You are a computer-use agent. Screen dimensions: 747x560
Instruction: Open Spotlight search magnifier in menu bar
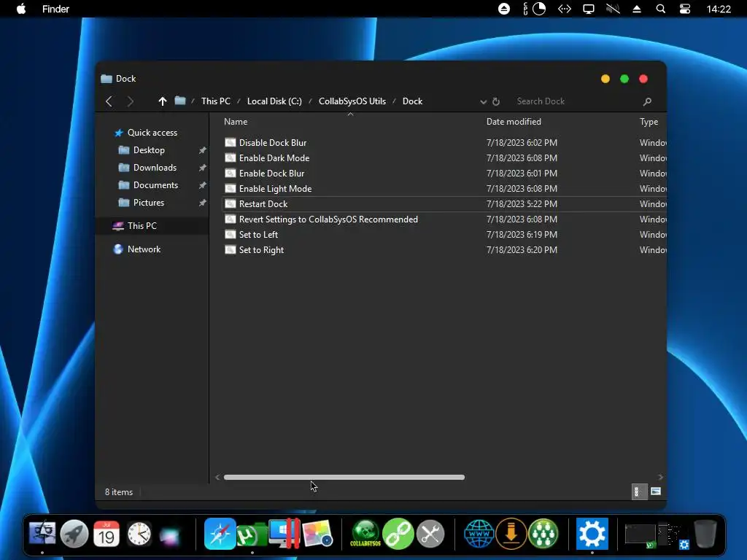coord(661,9)
